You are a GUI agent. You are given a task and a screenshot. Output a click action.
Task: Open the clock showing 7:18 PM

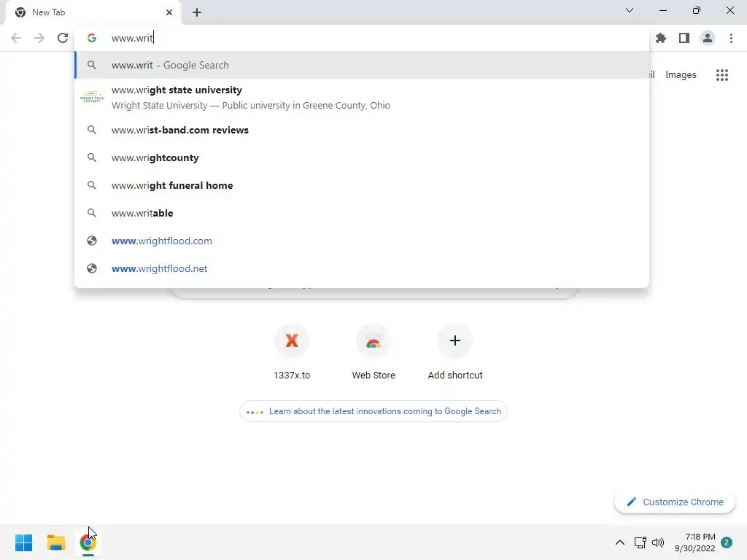[695, 542]
